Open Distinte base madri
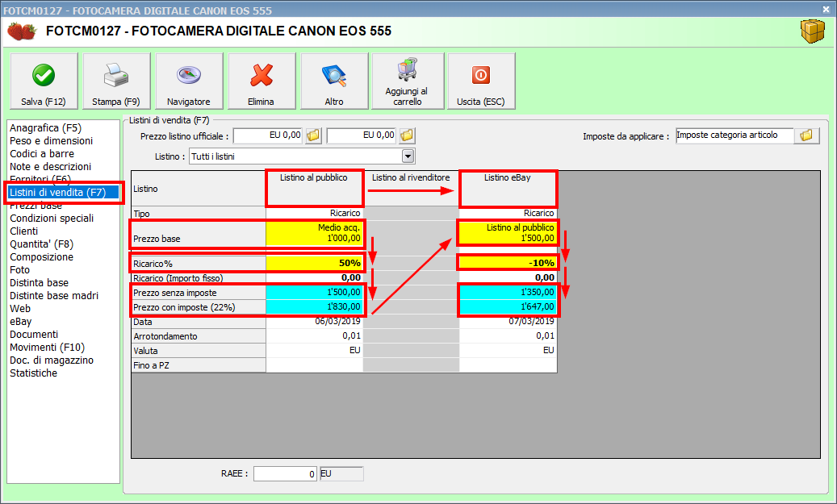This screenshot has height=504, width=837. [x=54, y=295]
